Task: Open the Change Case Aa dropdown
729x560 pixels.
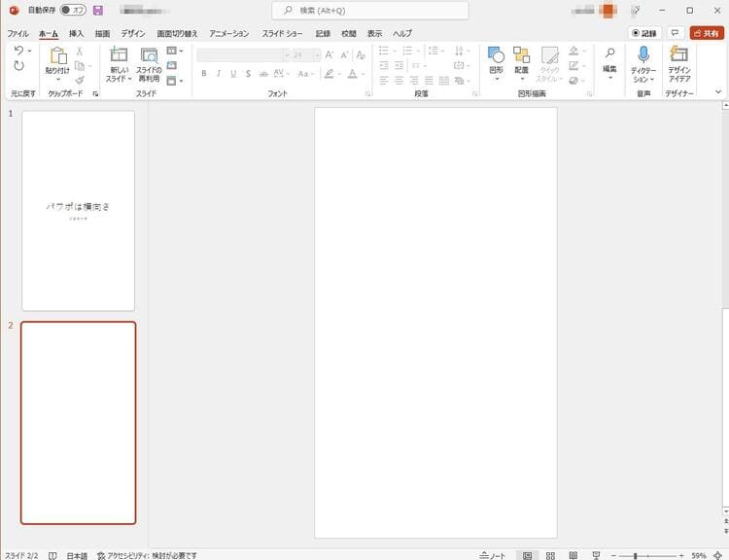Action: (x=306, y=74)
